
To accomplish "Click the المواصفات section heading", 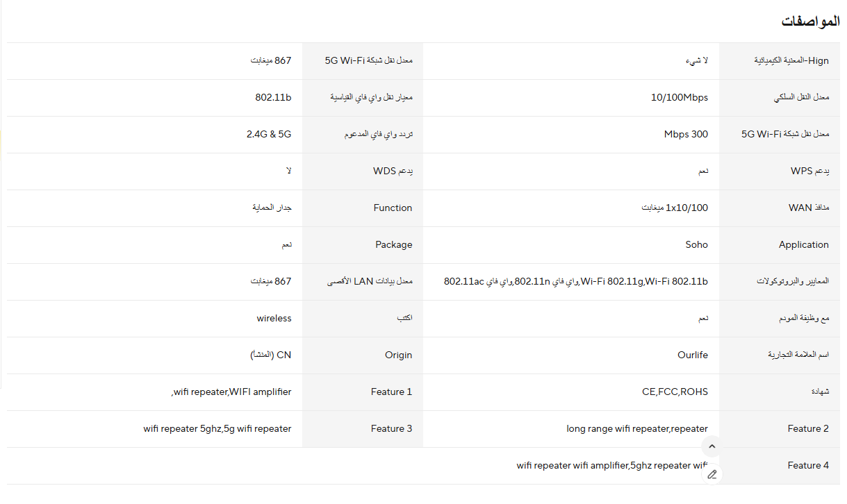I will 810,22.
